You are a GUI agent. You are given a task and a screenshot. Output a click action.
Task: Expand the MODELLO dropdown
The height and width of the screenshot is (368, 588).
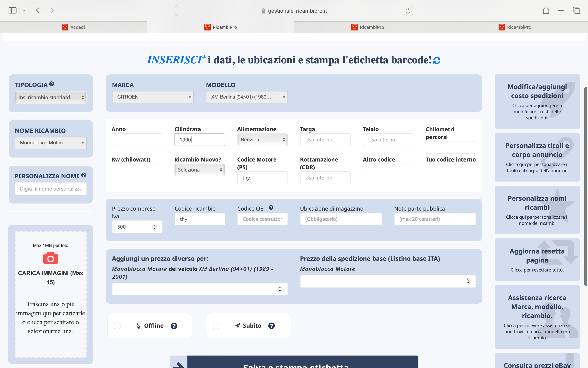(x=247, y=97)
